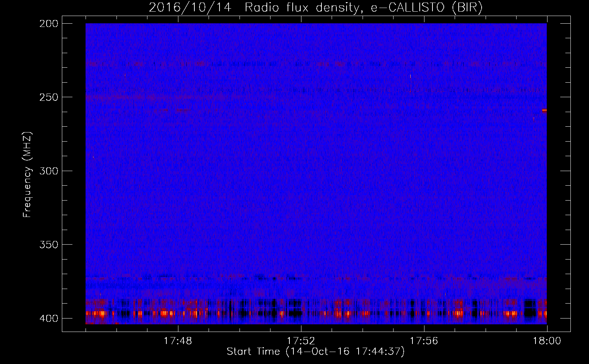589x364 pixels.
Task: Click the 18:00 time tick label
Action: (547, 341)
